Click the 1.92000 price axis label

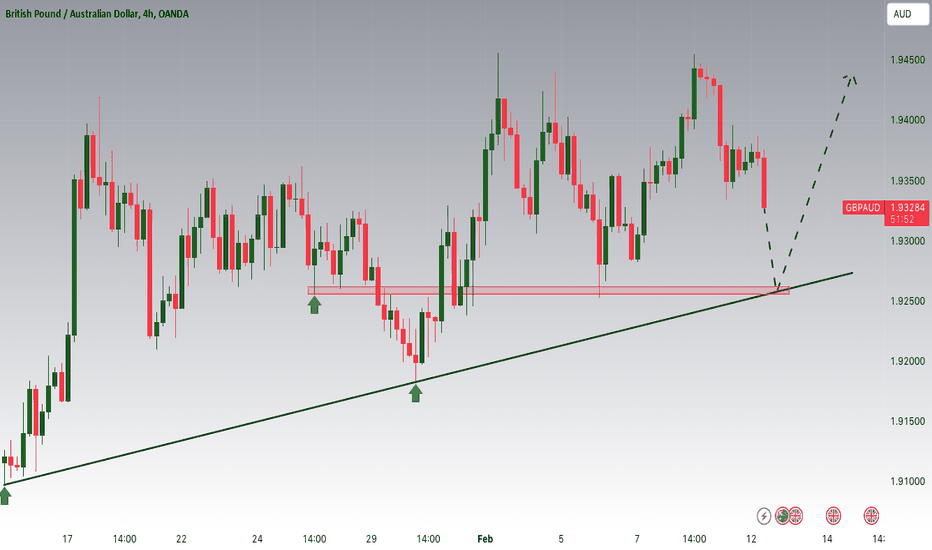(907, 361)
